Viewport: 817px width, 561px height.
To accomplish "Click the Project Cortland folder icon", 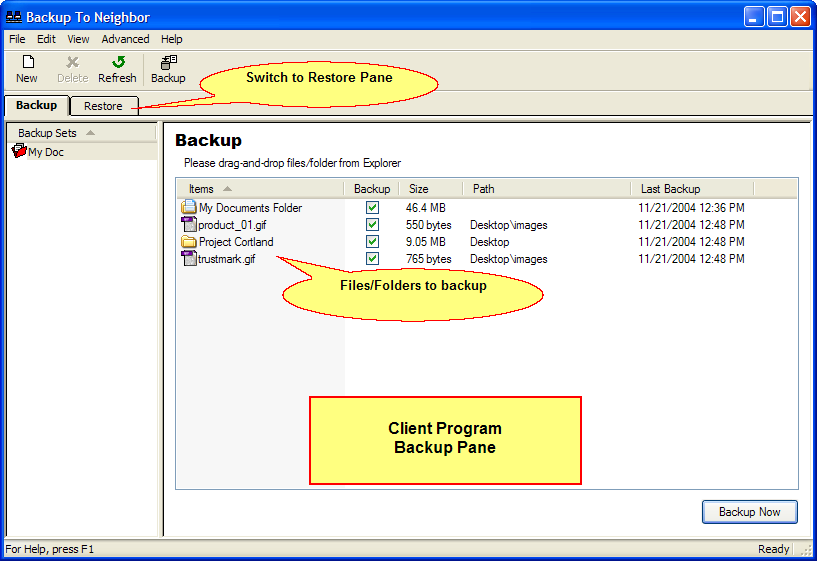I will point(189,242).
